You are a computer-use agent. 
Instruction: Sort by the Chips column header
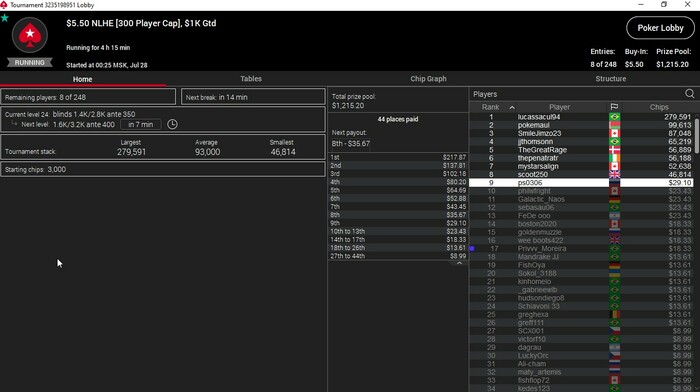point(659,107)
